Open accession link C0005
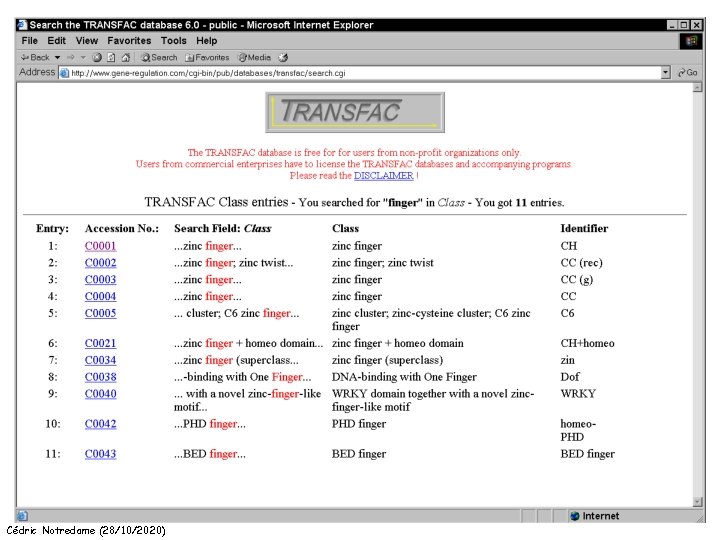The height and width of the screenshot is (540, 720). [100, 313]
